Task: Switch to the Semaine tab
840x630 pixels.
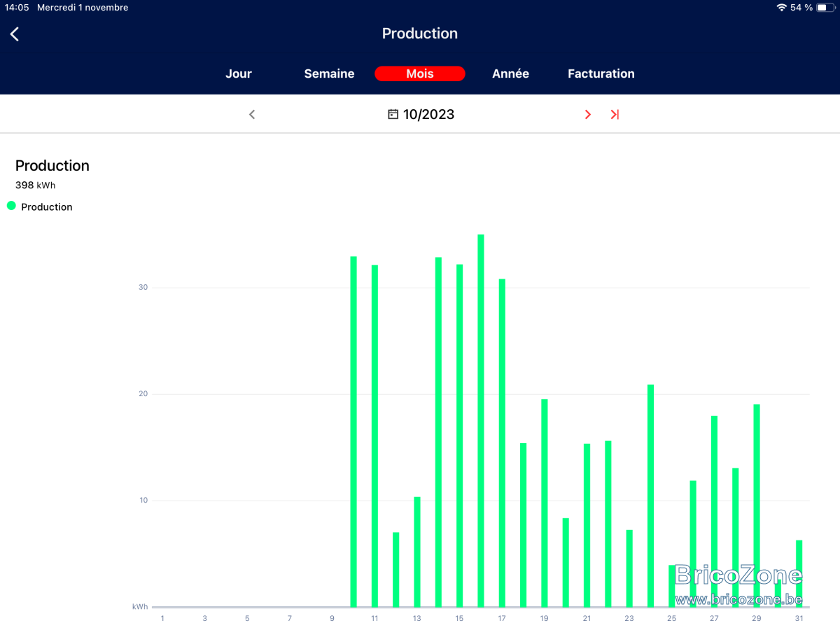Action: click(329, 73)
